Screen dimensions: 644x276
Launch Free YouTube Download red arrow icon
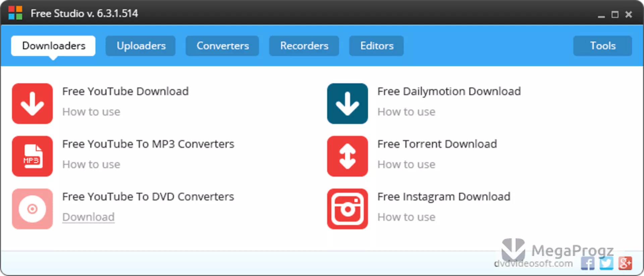point(32,103)
